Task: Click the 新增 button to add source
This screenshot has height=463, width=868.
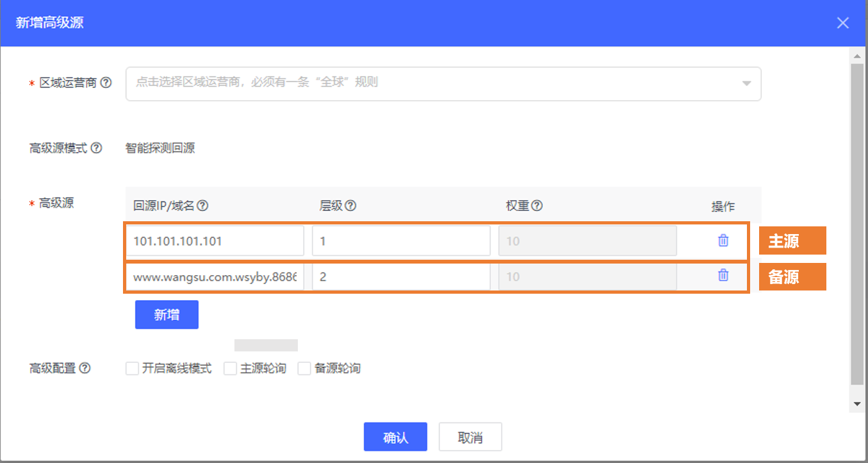Action: pos(167,315)
